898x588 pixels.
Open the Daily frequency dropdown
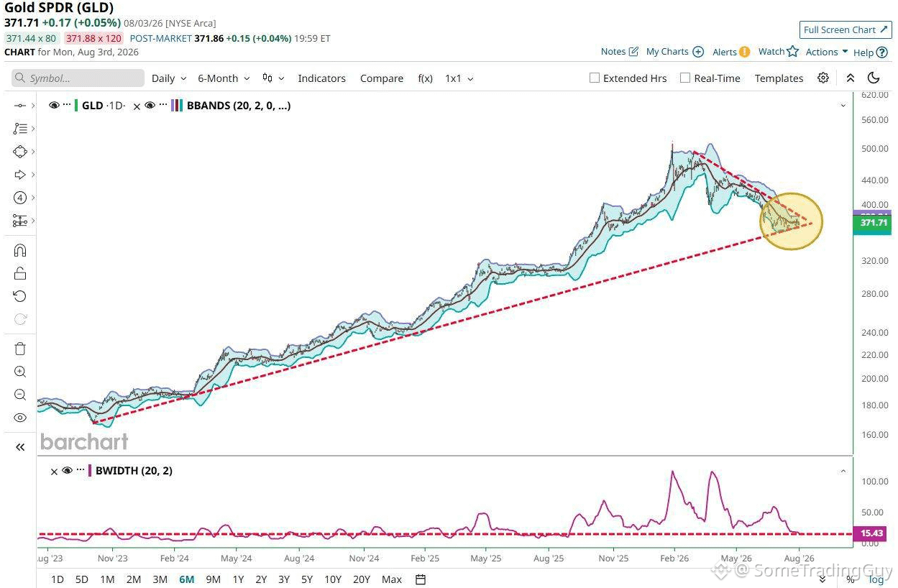[x=169, y=78]
